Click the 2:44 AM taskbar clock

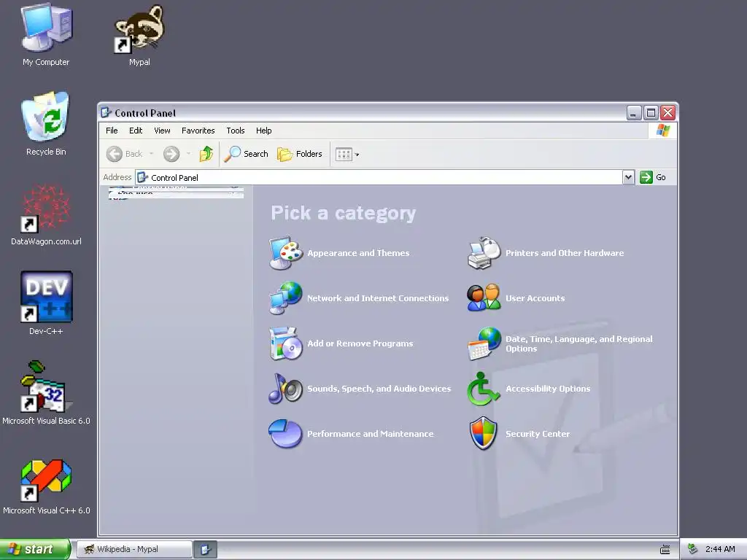[x=720, y=549]
